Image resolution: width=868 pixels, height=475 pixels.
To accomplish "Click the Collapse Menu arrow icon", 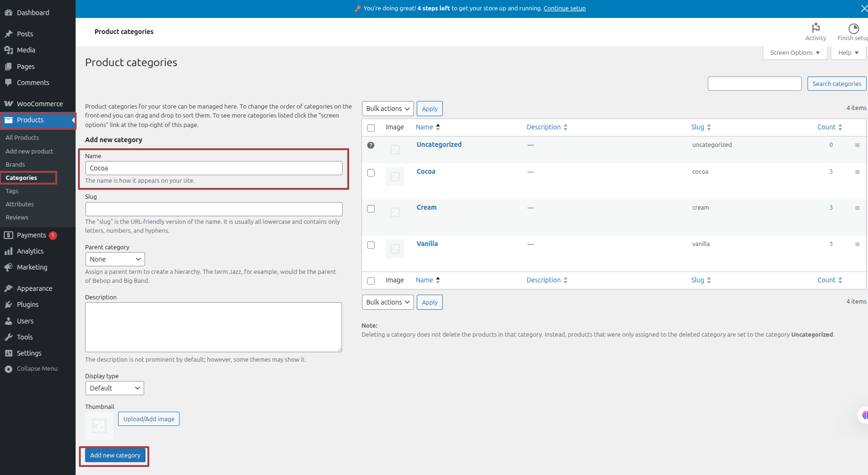I will 9,369.
